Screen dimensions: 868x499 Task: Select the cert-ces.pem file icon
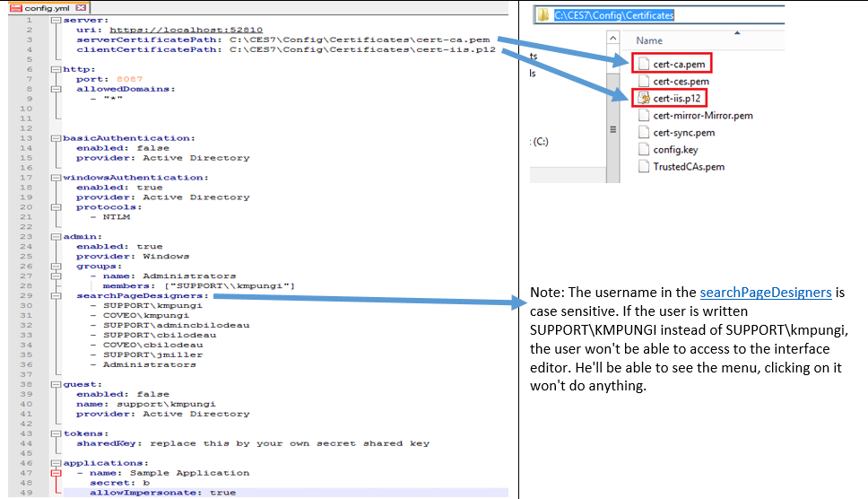(x=643, y=81)
